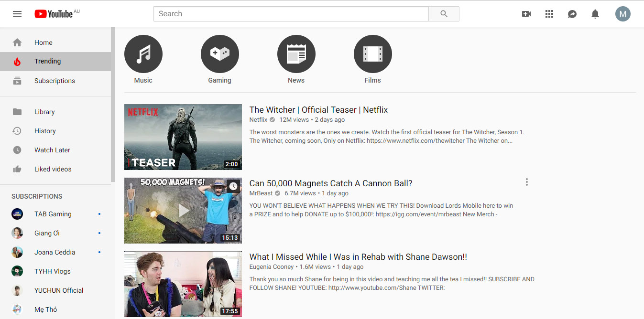Click What I Missed in Rehab title

[x=358, y=257]
